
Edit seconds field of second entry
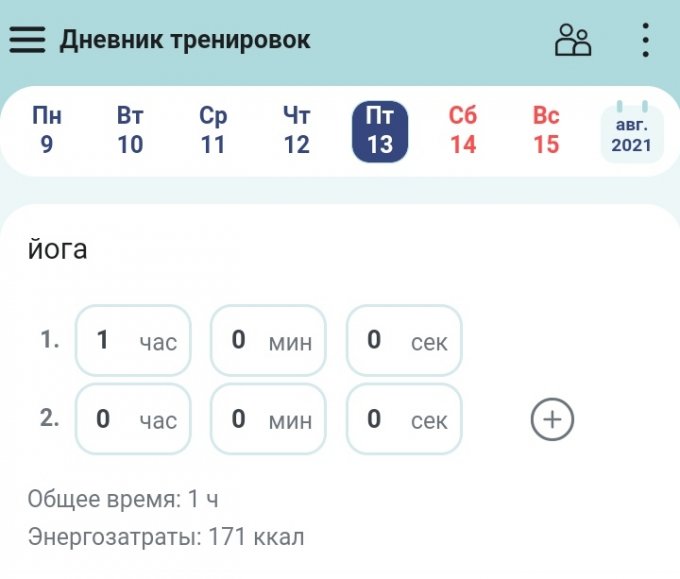(404, 419)
